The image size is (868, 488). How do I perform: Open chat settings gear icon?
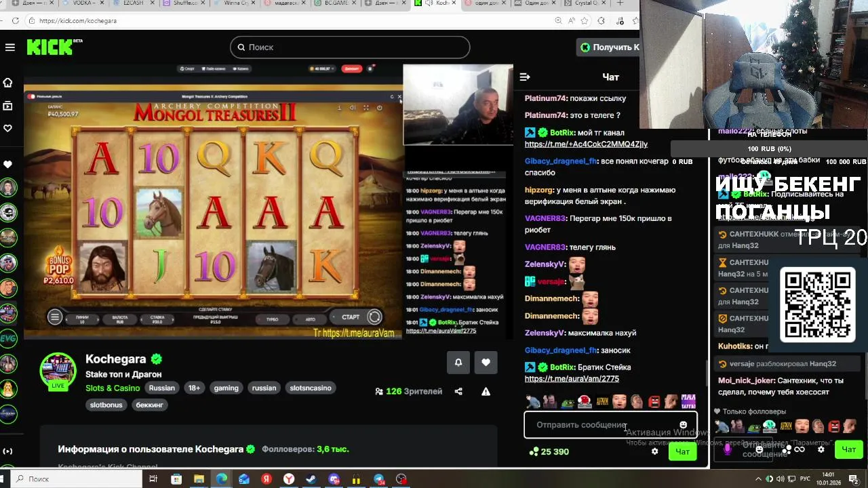pos(654,451)
